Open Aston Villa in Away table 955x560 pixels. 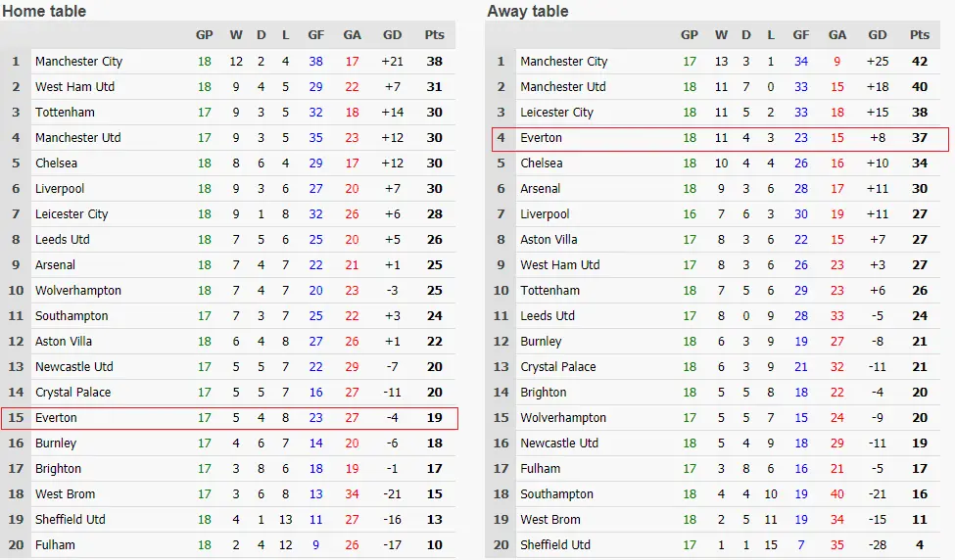549,240
